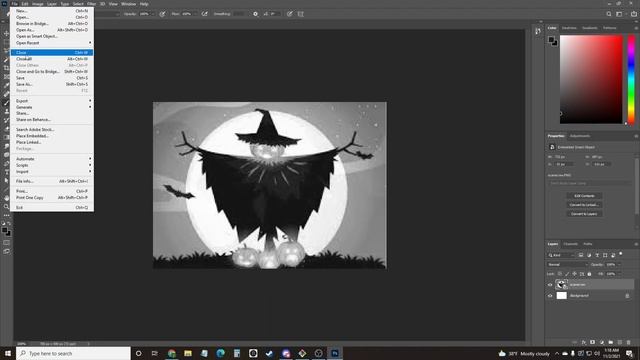Filter layers by pixel layers icon
This screenshot has width=640, height=360.
581,255
